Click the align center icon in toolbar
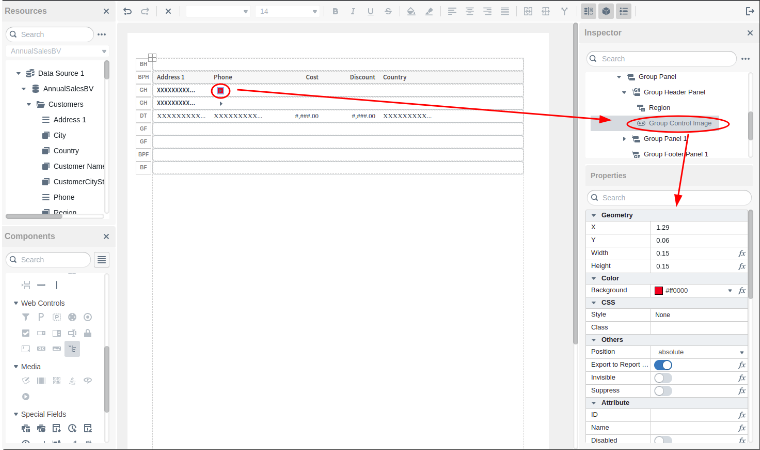 click(x=469, y=11)
